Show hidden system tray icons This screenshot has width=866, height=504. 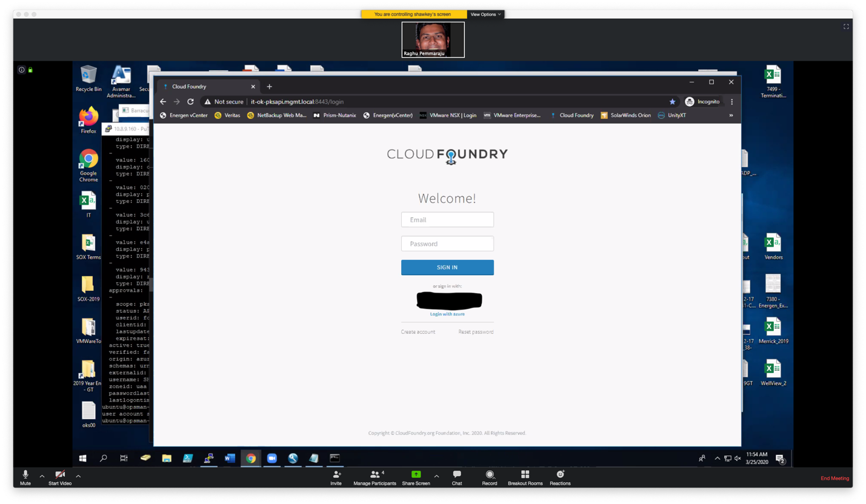(718, 459)
